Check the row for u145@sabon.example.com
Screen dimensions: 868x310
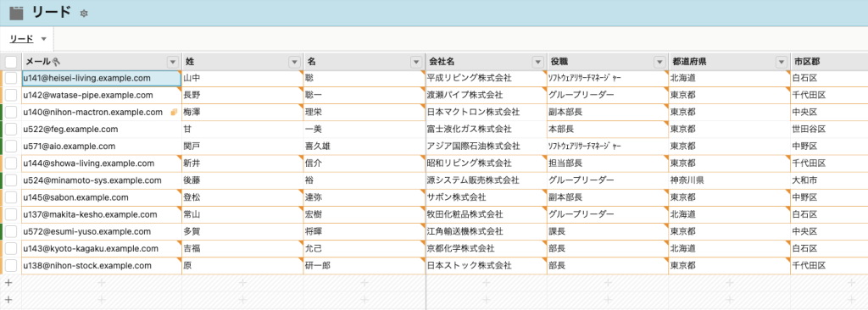coord(11,197)
